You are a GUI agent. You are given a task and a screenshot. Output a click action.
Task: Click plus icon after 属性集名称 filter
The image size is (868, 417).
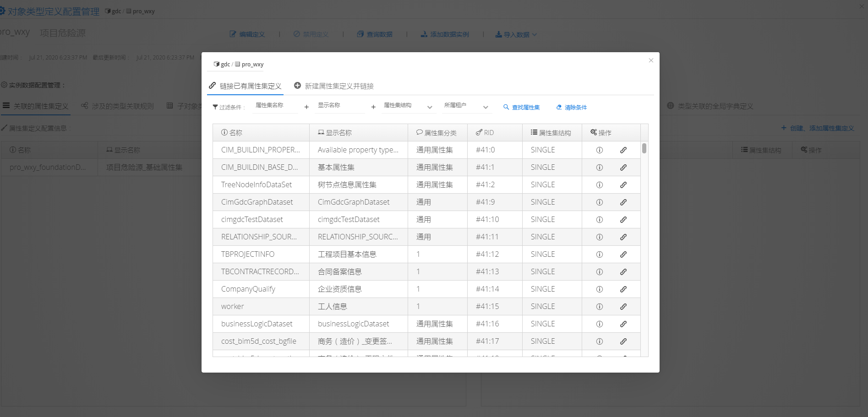[306, 107]
